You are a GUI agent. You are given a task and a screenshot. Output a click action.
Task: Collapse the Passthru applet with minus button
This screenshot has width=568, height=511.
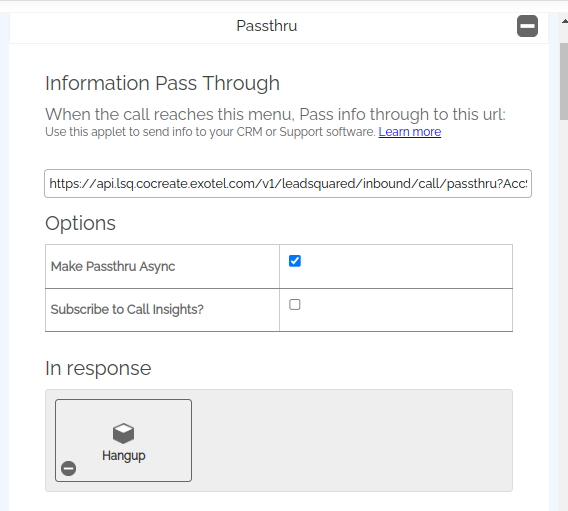pos(527,26)
